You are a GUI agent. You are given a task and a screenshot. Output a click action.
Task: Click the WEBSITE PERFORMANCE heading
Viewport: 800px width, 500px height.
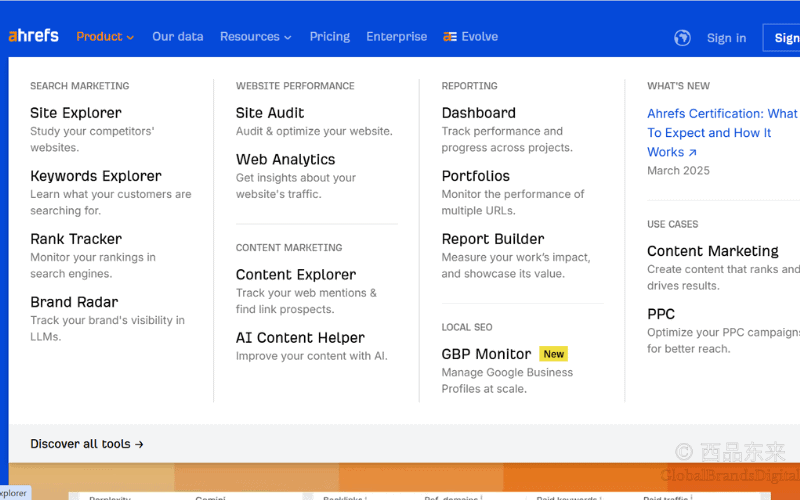point(295,86)
